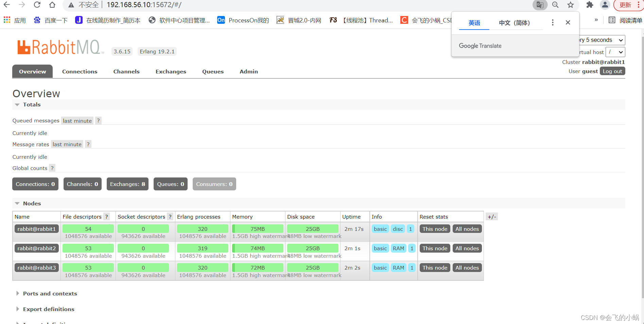
Task: Open the Apps bookmark grid icon
Action: coord(7,20)
